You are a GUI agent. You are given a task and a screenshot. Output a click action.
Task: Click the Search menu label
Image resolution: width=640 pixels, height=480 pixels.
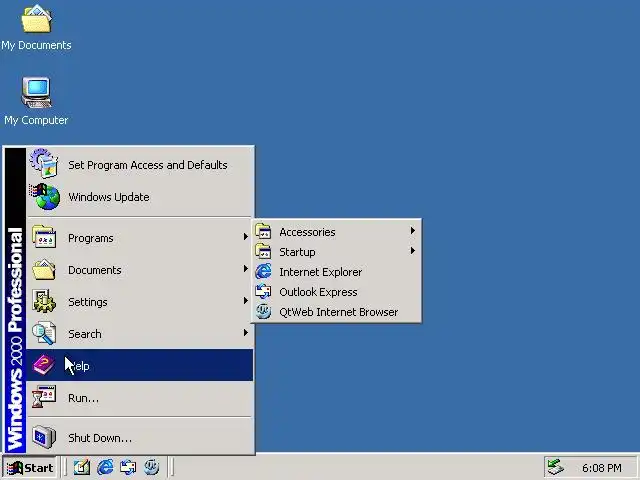84,334
